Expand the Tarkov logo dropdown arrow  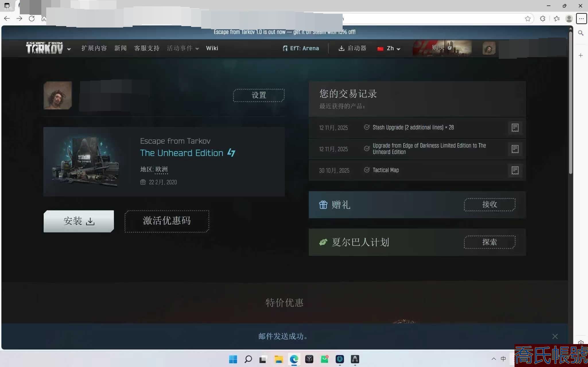[69, 49]
